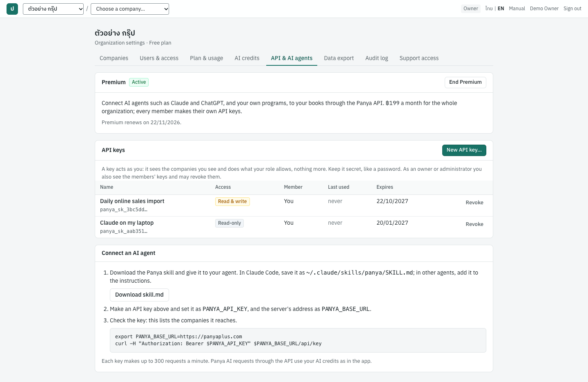Click the 'Claude on my laptop' key name

[x=127, y=223]
